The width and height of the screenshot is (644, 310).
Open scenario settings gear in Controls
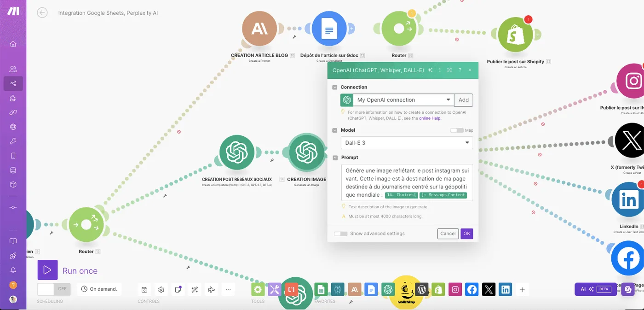pyautogui.click(x=161, y=290)
